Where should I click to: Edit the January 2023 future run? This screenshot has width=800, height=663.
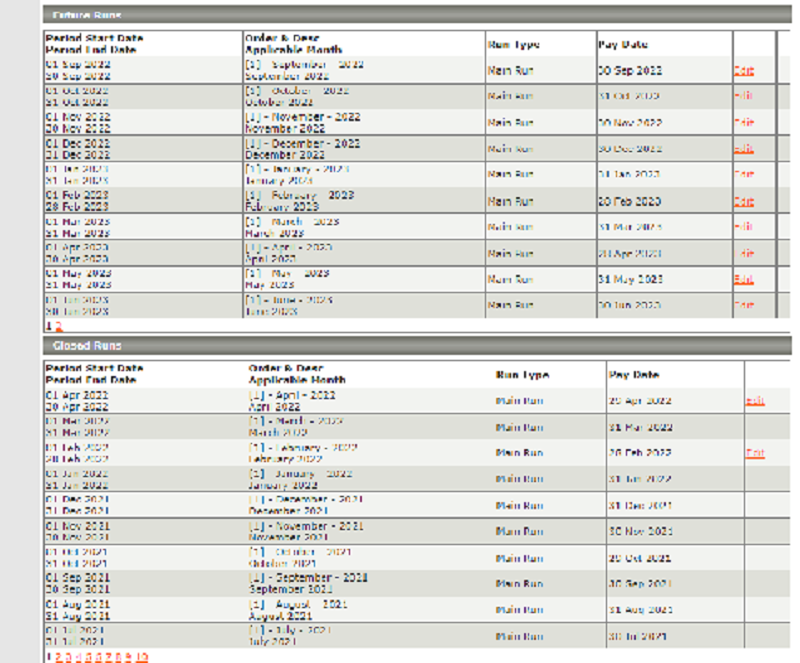[x=744, y=174]
